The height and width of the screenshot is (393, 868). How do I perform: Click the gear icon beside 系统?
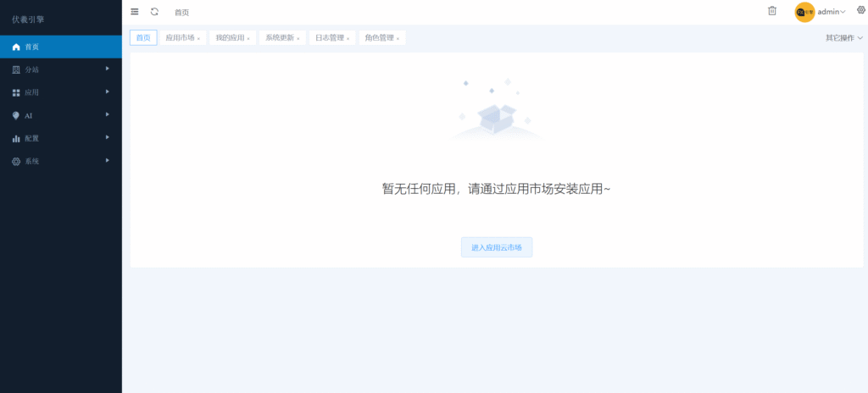point(16,162)
